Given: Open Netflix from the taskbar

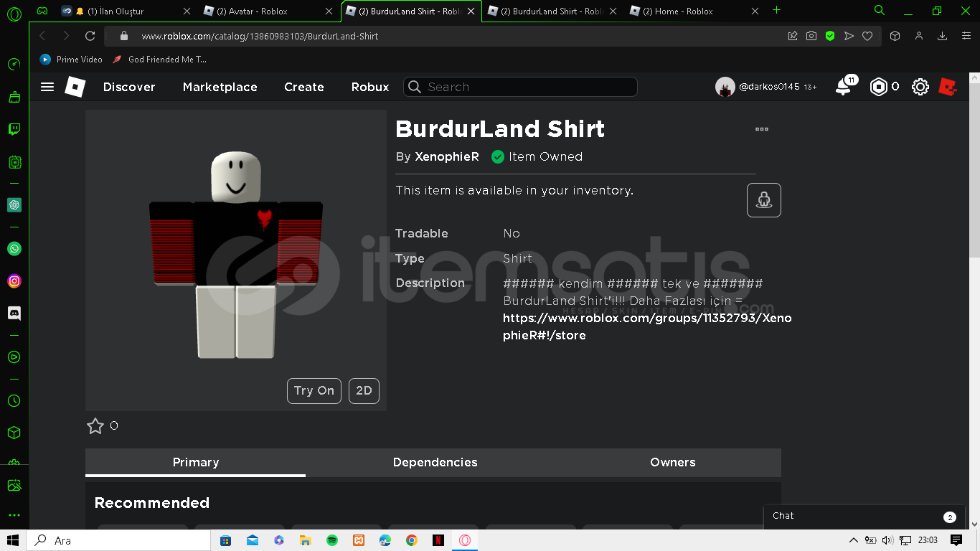Looking at the screenshot, I should pyautogui.click(x=438, y=540).
